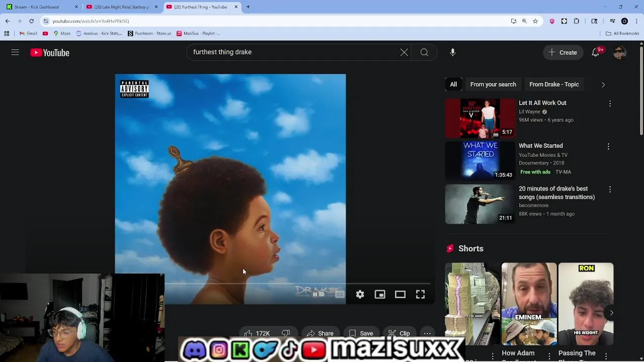Select the From your search chip
Image resolution: width=644 pixels, height=362 pixels.
[x=493, y=84]
